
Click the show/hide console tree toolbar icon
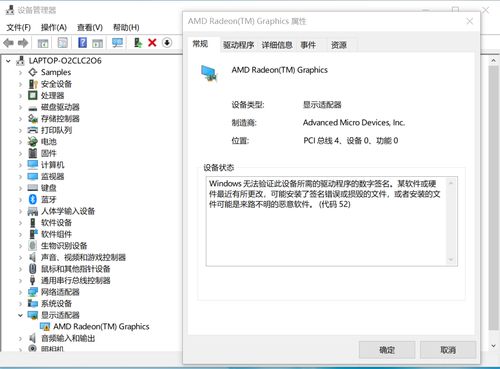tap(43, 43)
